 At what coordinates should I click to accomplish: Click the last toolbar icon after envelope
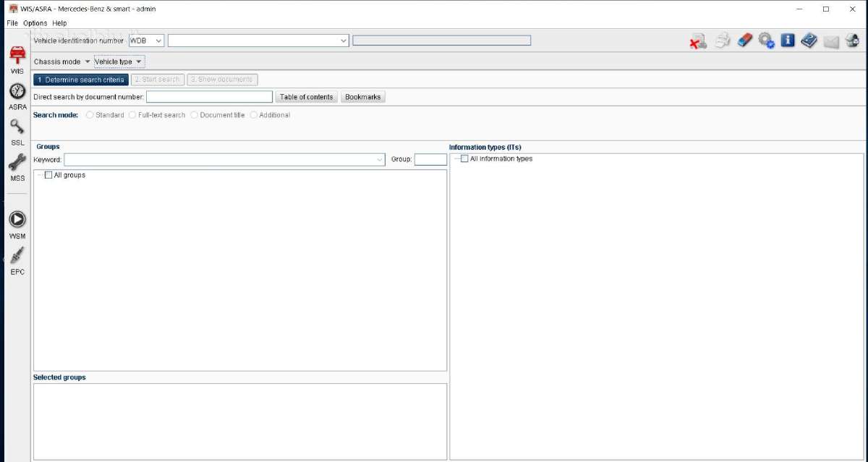click(853, 40)
